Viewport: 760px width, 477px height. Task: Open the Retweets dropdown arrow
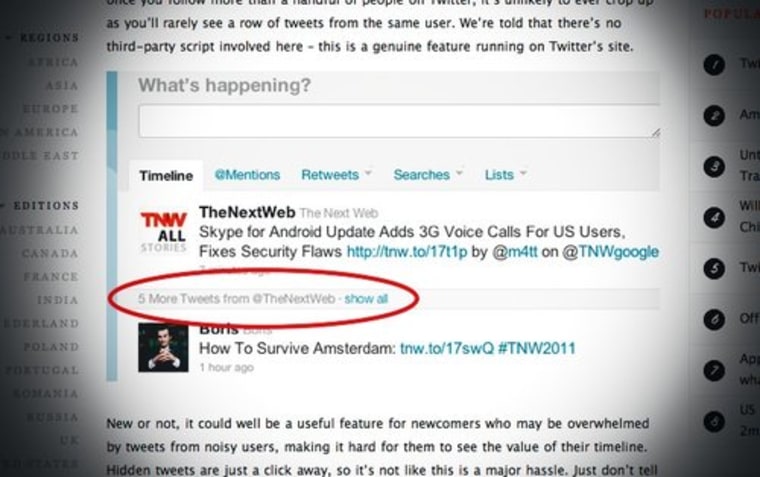368,172
